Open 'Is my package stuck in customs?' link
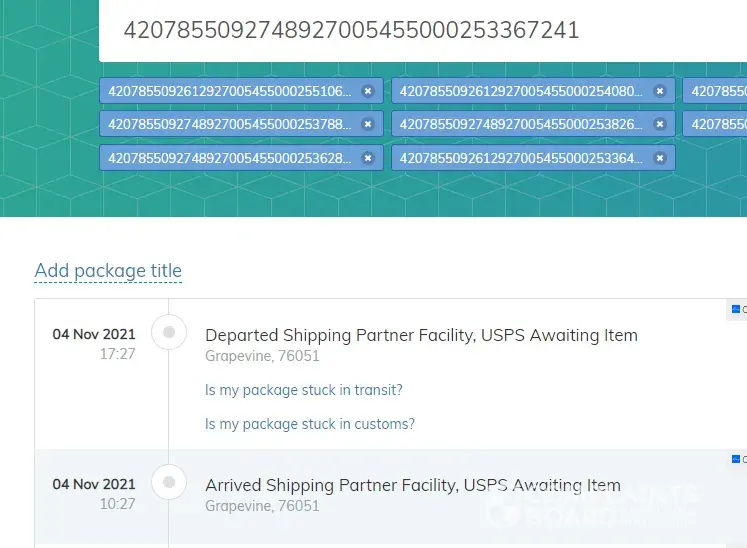Image resolution: width=747 pixels, height=548 pixels. [x=310, y=424]
